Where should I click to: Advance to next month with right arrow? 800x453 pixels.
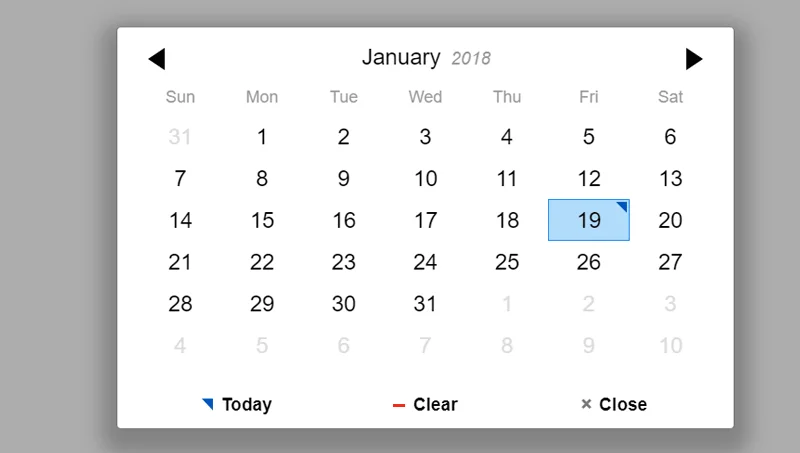pos(694,59)
